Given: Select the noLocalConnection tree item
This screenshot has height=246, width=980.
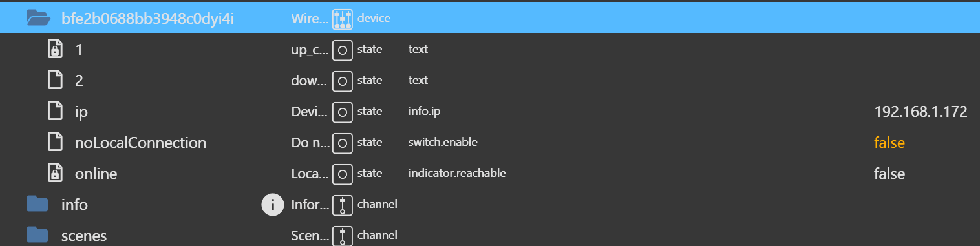Looking at the screenshot, I should point(141,143).
